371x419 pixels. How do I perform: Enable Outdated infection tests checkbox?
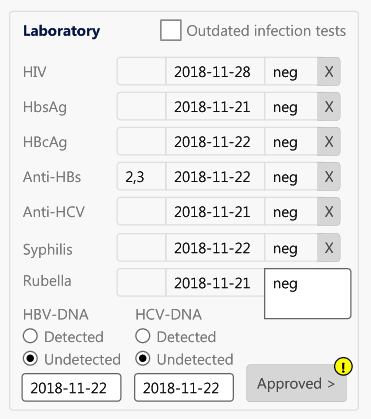(171, 30)
